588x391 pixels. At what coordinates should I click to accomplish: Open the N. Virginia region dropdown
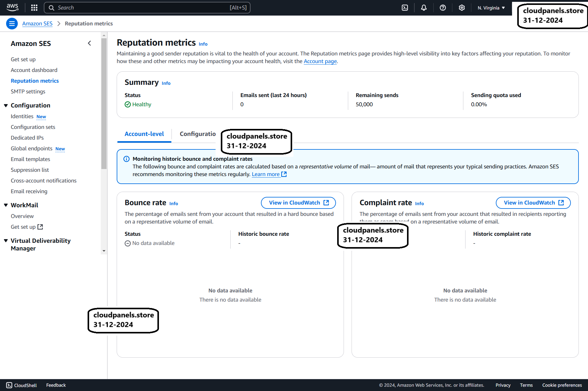pyautogui.click(x=491, y=8)
